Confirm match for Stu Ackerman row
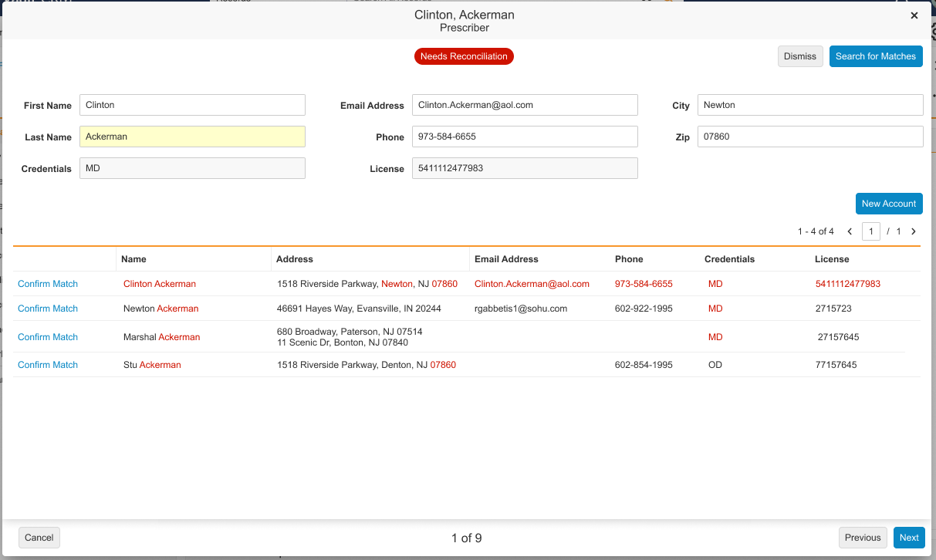 tap(48, 365)
